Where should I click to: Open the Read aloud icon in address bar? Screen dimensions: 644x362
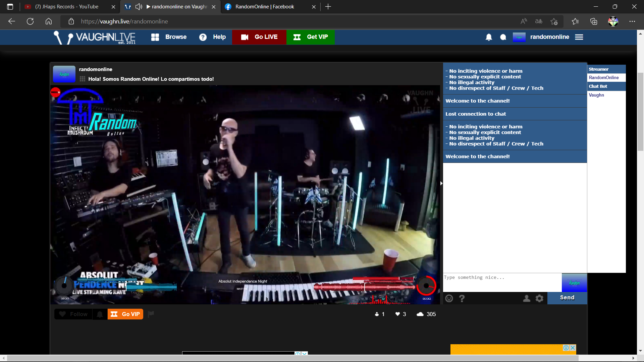coord(524,21)
